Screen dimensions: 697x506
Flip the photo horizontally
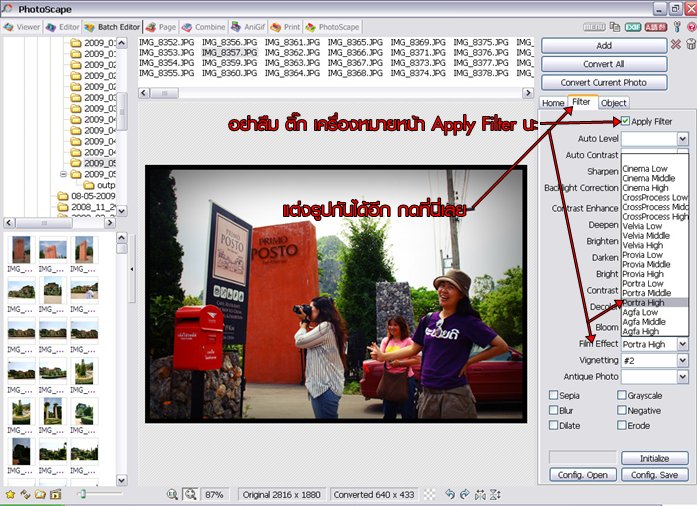(x=480, y=494)
